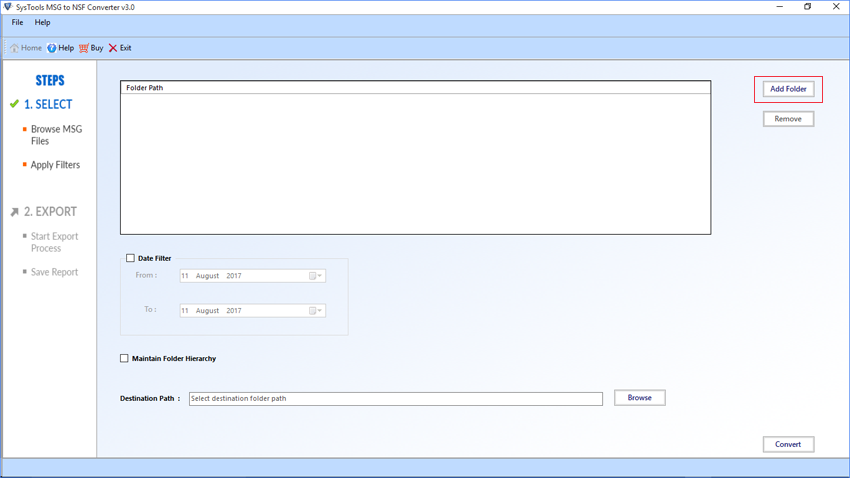Click the SysTools app icon in title bar
The image size is (850, 478).
point(8,7)
